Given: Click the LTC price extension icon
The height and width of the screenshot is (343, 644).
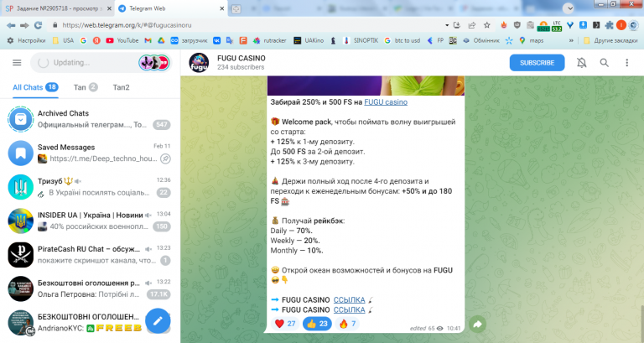Looking at the screenshot, I should [557, 25].
